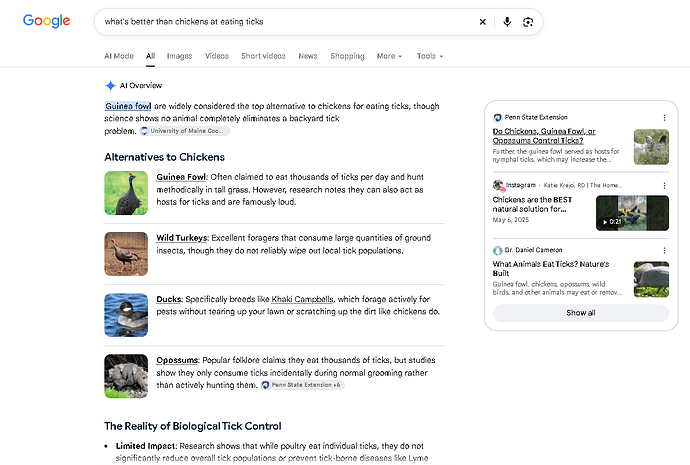The image size is (690, 465).
Task: Open Penn State card chicken thumbnail
Action: tap(651, 147)
